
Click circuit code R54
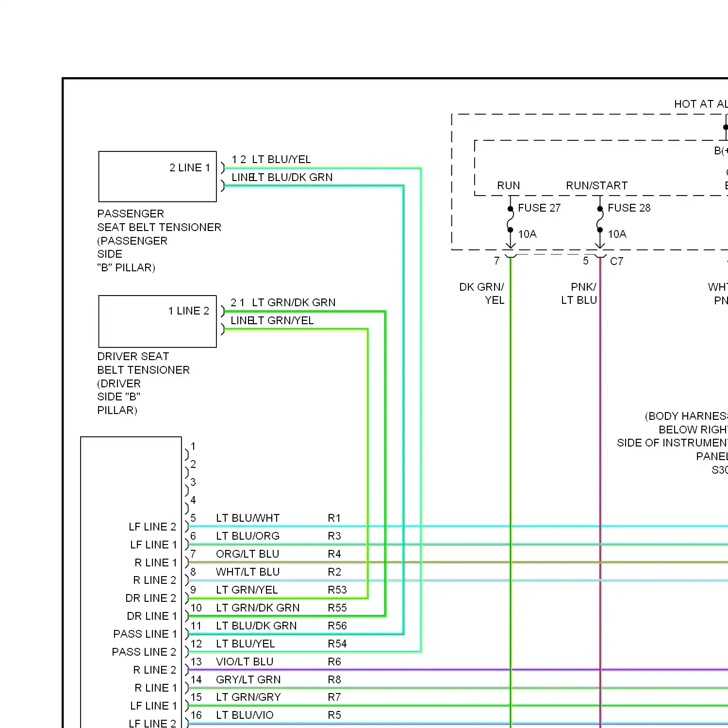click(337, 644)
